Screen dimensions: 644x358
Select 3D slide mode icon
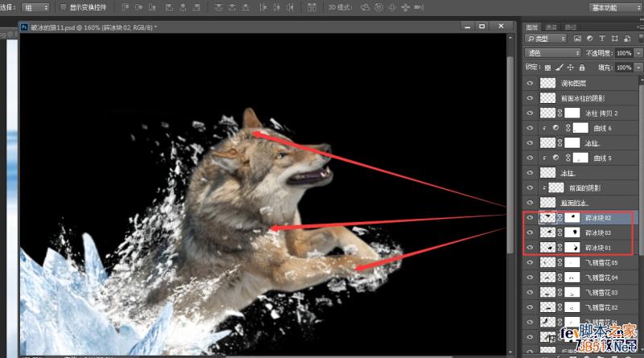406,7
